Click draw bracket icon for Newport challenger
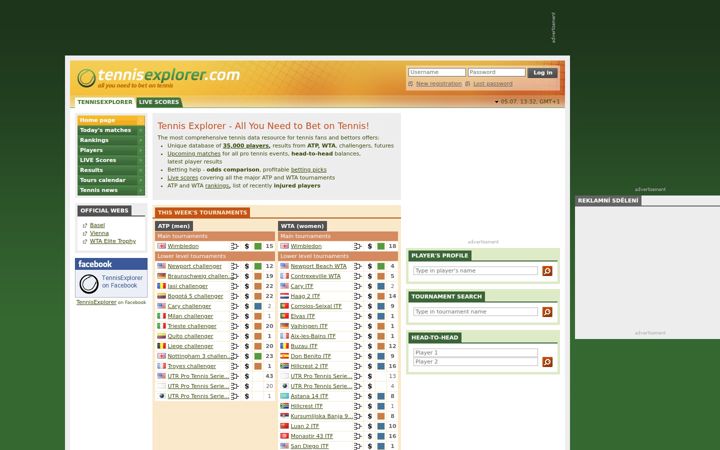Screen dimensions: 720x450 tap(235, 266)
